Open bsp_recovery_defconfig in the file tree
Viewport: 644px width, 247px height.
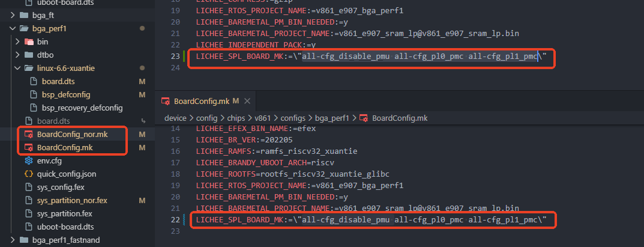click(x=82, y=108)
